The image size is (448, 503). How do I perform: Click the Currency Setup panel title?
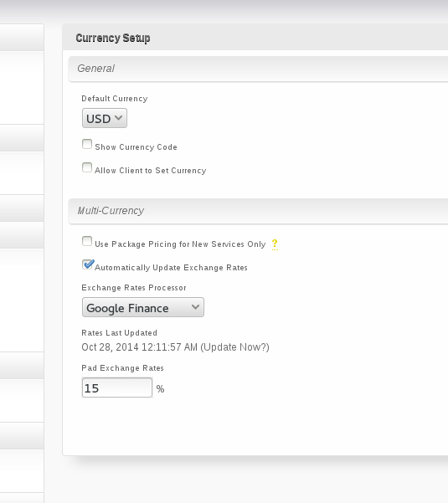113,38
